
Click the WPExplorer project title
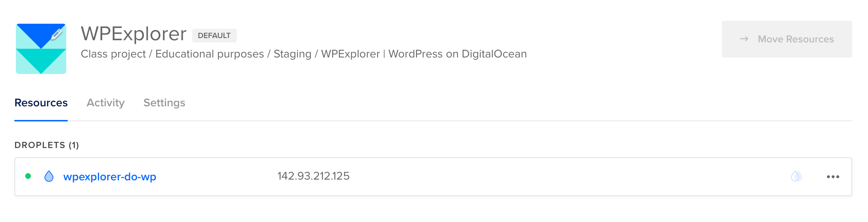click(134, 34)
